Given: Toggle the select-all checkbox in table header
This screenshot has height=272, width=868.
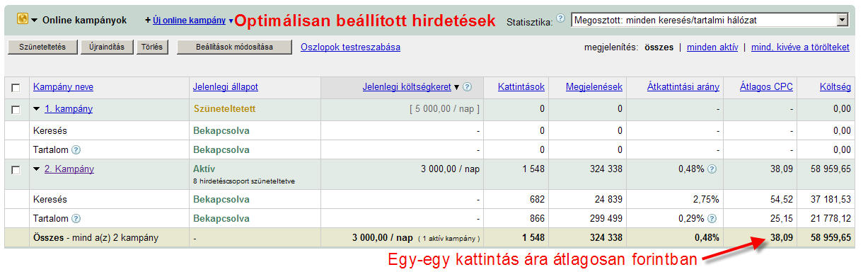Looking at the screenshot, I should tap(16, 88).
